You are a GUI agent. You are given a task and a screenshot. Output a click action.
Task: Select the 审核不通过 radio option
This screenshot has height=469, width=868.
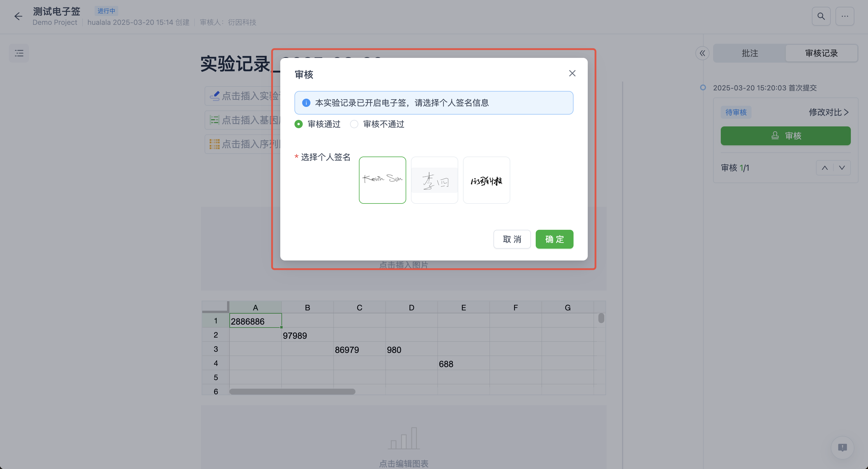[354, 124]
